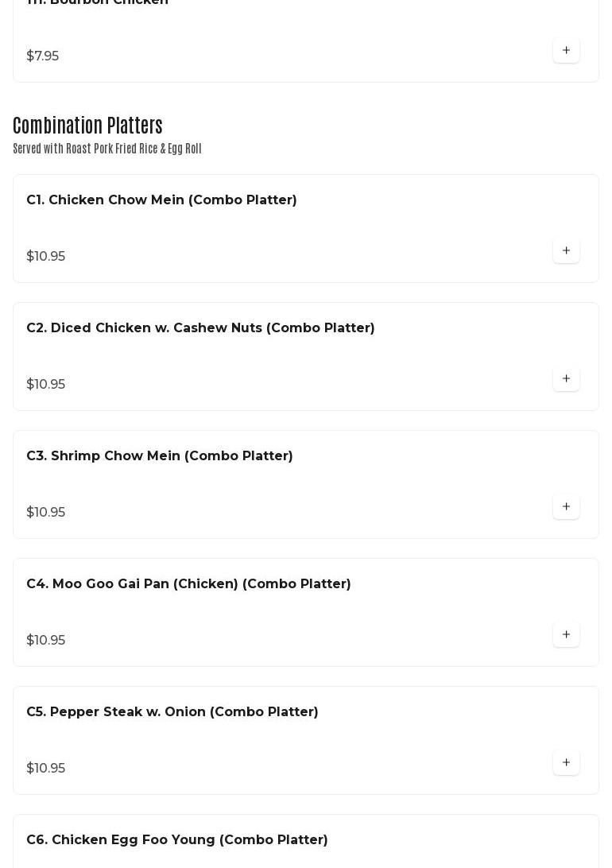612x868 pixels.
Task: Add C3 Shrimp Chow Mein platter
Action: tap(566, 506)
